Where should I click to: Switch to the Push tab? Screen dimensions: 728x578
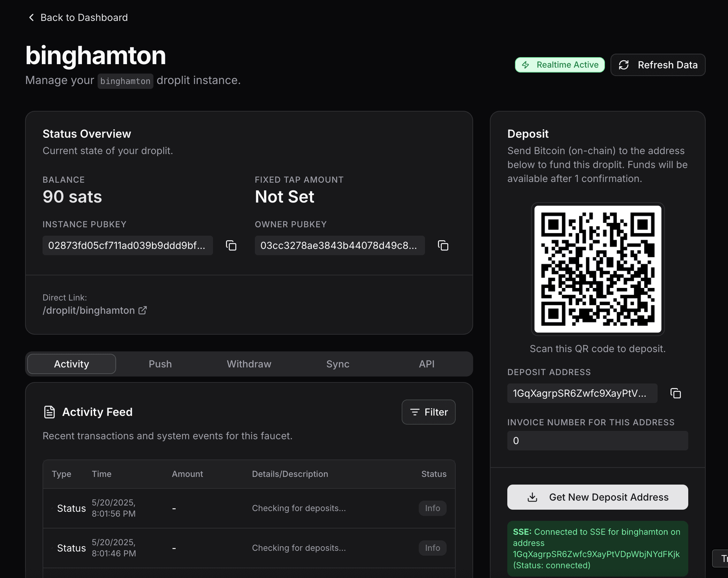pyautogui.click(x=160, y=364)
